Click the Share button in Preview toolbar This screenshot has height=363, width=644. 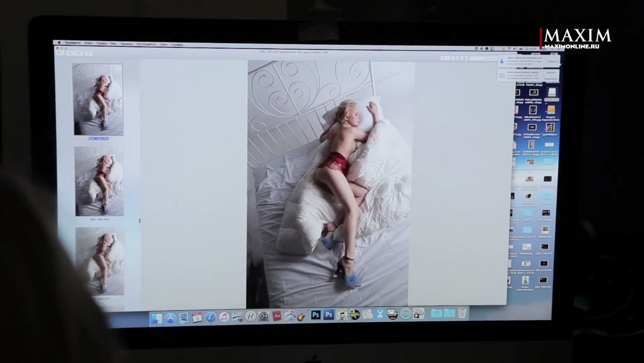click(89, 53)
